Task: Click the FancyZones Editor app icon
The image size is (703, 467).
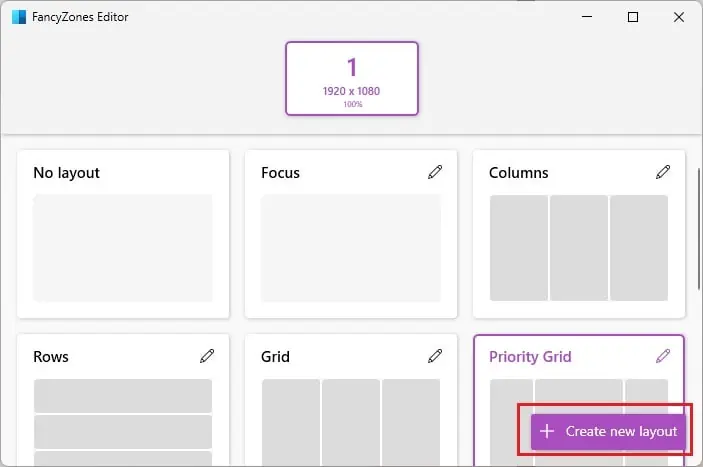Action: tap(18, 17)
